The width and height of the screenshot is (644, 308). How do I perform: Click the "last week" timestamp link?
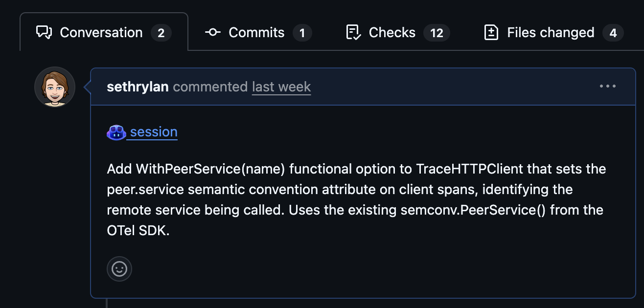(x=281, y=87)
